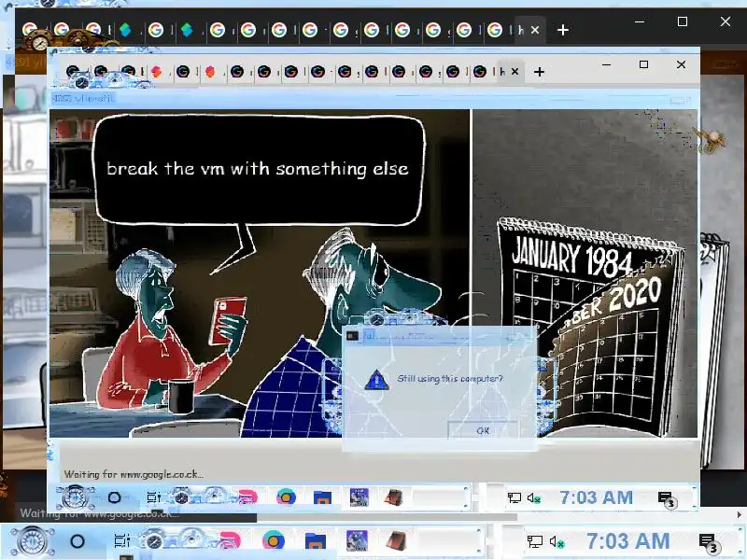Open Task View on the outer taskbar
Screen dimensions: 747x560
click(x=122, y=541)
